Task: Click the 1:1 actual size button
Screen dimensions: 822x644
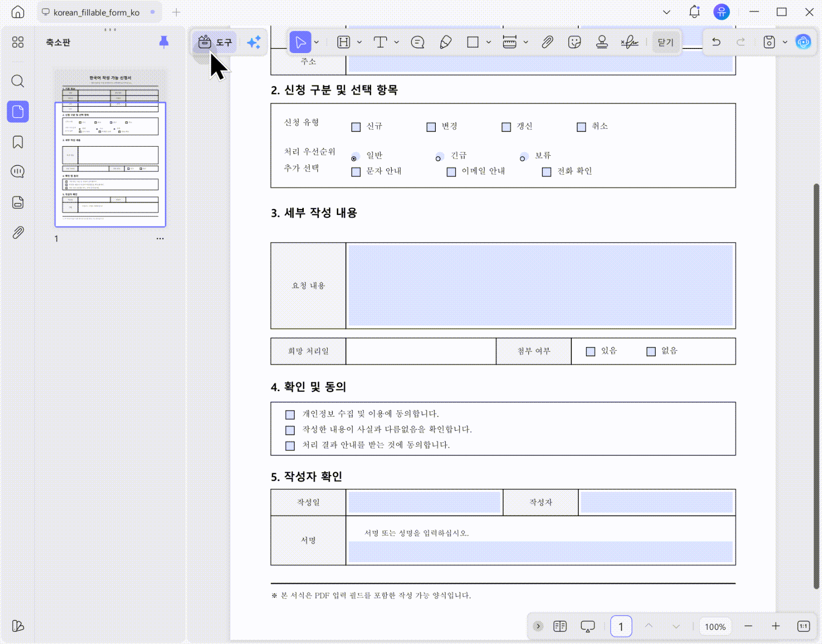Action: (803, 626)
